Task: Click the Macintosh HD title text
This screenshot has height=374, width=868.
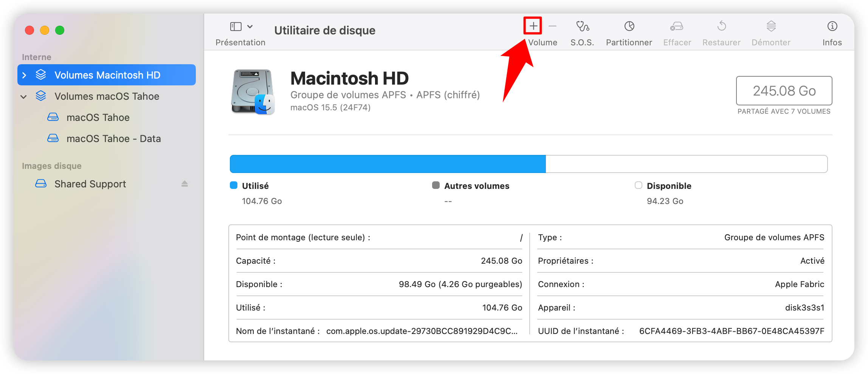Action: 350,78
